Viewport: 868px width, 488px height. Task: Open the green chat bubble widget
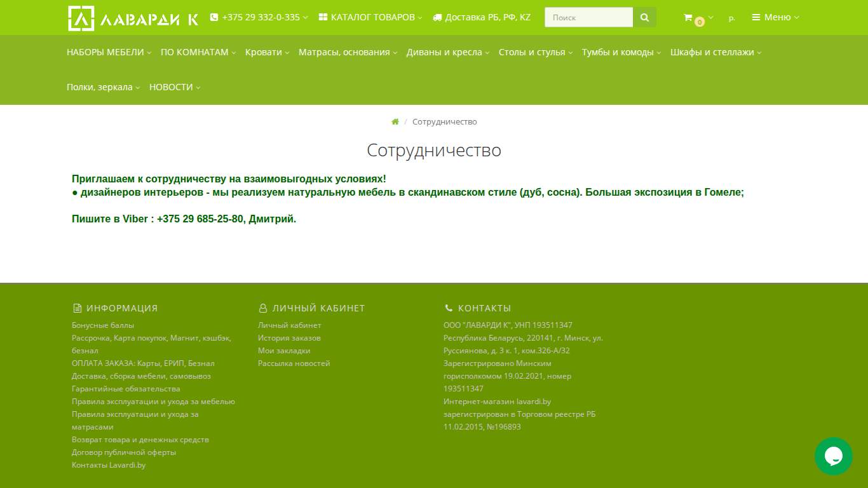point(834,456)
